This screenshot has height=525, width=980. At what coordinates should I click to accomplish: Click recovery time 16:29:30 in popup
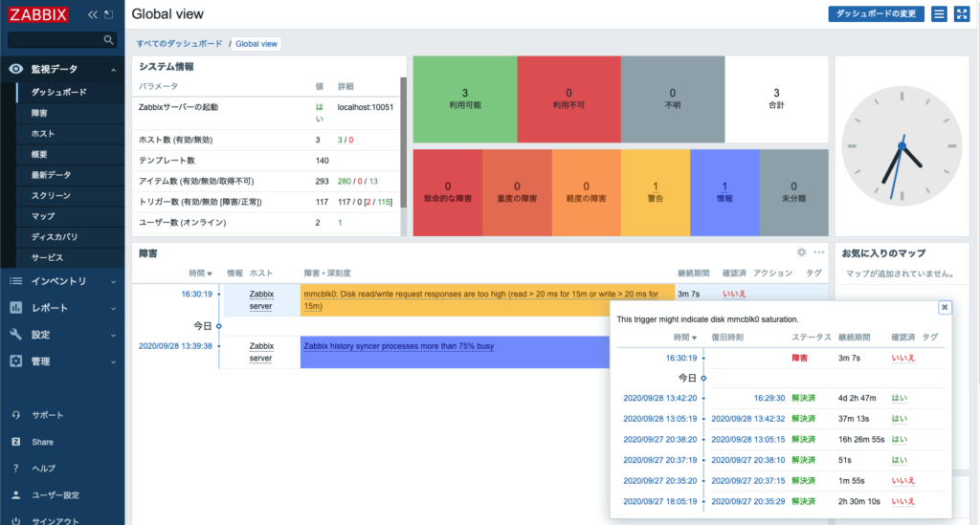click(x=769, y=398)
